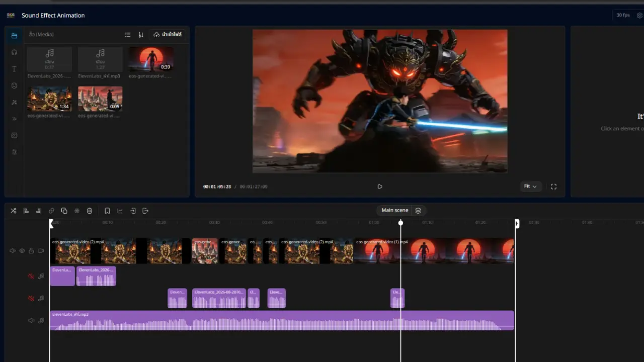Split clip with the scissors tool
This screenshot has height=362, width=644.
[14, 211]
